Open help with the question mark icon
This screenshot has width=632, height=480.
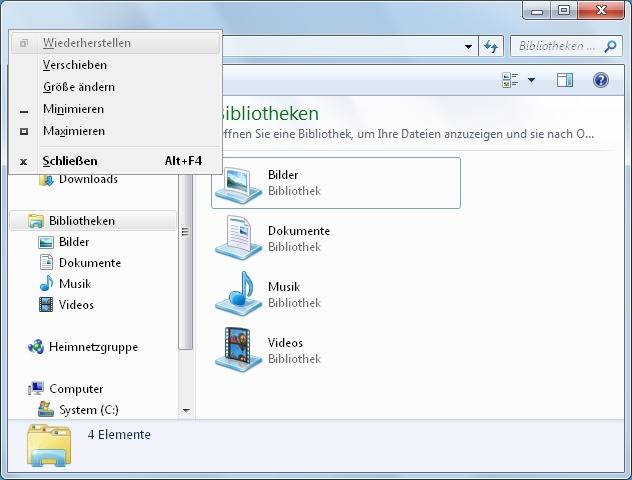pyautogui.click(x=601, y=80)
